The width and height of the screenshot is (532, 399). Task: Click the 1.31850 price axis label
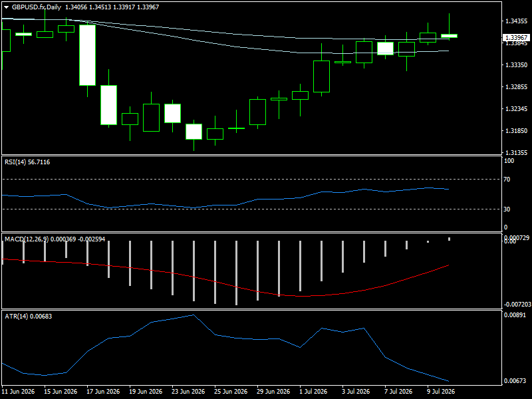coord(517,130)
